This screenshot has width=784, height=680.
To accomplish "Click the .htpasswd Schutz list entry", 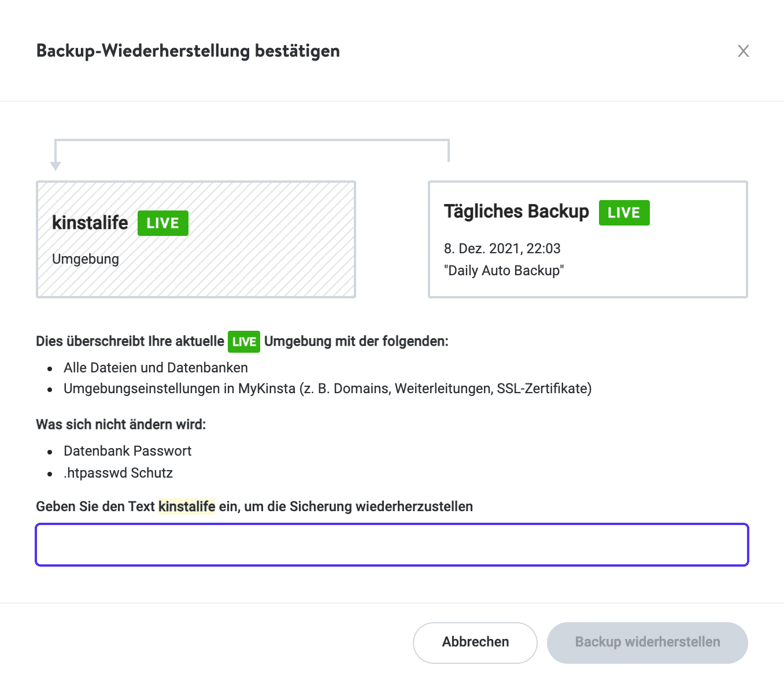I will click(118, 472).
